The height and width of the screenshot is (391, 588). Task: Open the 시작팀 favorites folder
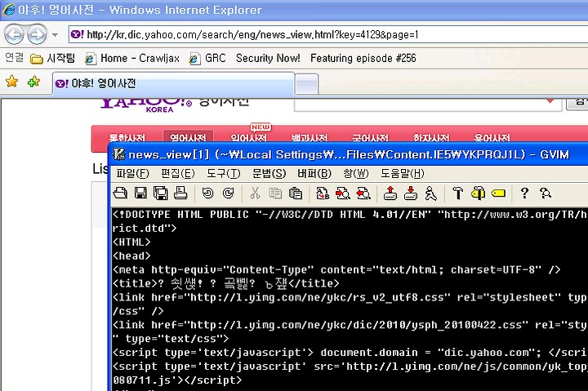52,59
